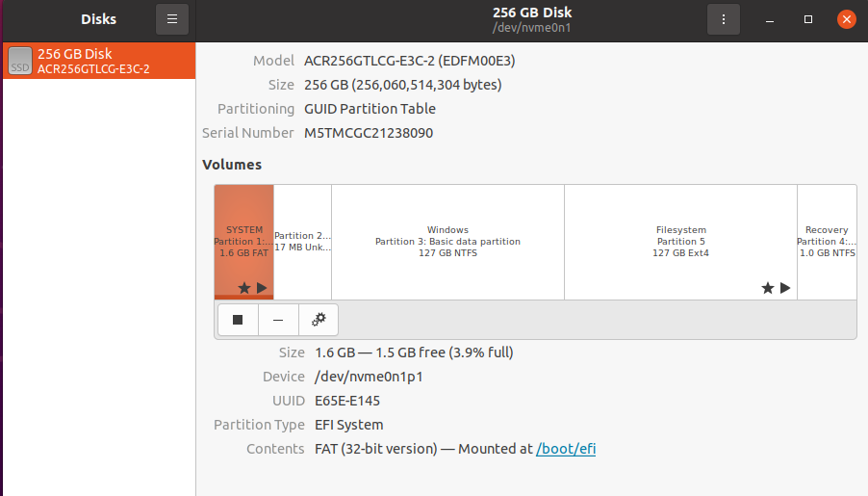
Task: Open the drive options three-dot menu
Action: (x=723, y=19)
